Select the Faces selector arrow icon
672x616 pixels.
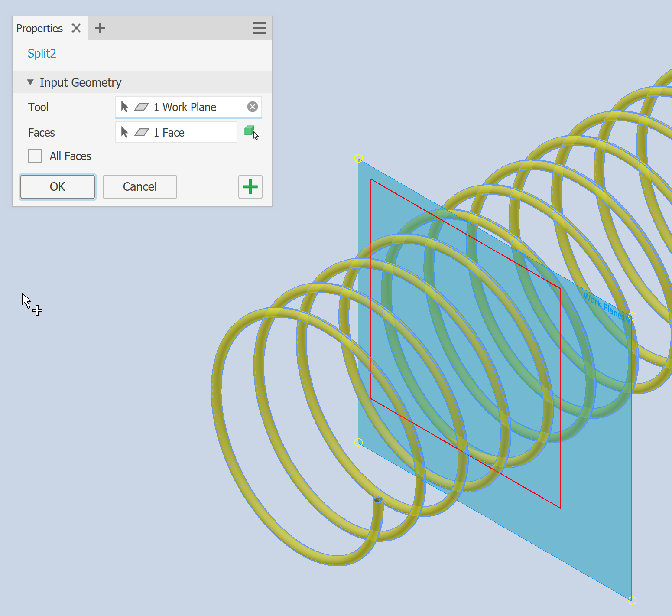[124, 132]
